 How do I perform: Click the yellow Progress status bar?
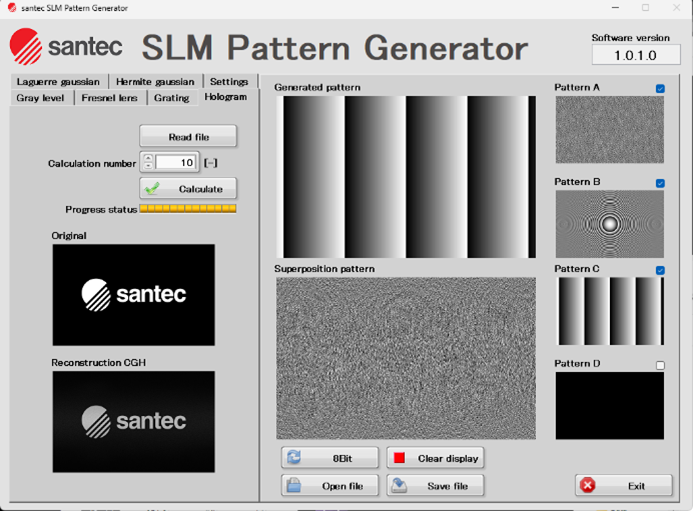click(x=188, y=209)
